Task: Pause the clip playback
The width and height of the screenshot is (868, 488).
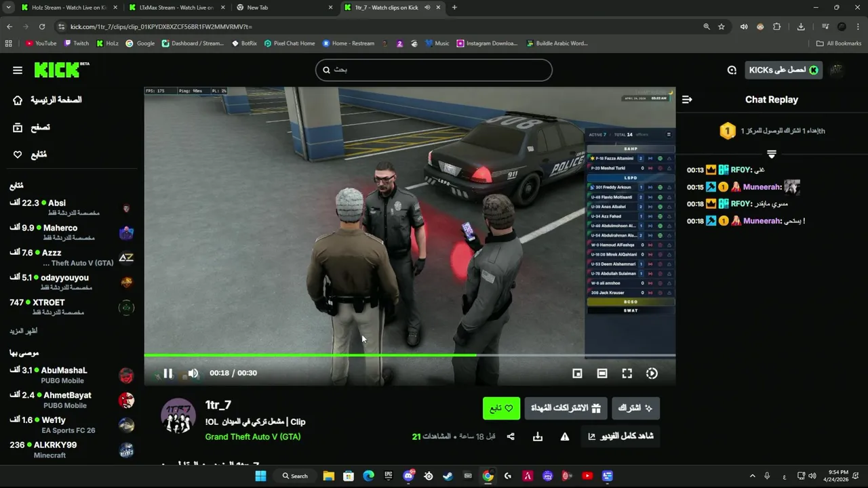Action: [167, 373]
